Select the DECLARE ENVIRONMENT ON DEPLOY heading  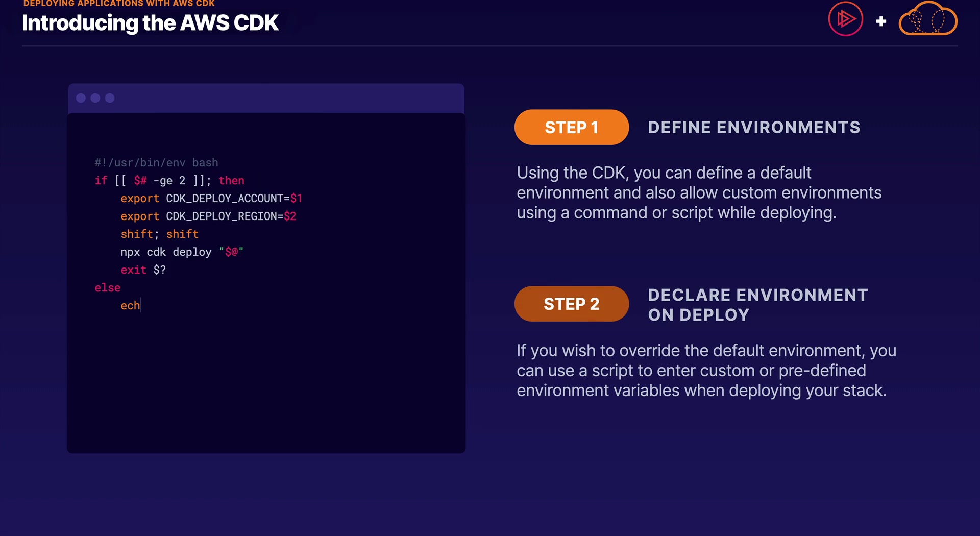click(757, 305)
